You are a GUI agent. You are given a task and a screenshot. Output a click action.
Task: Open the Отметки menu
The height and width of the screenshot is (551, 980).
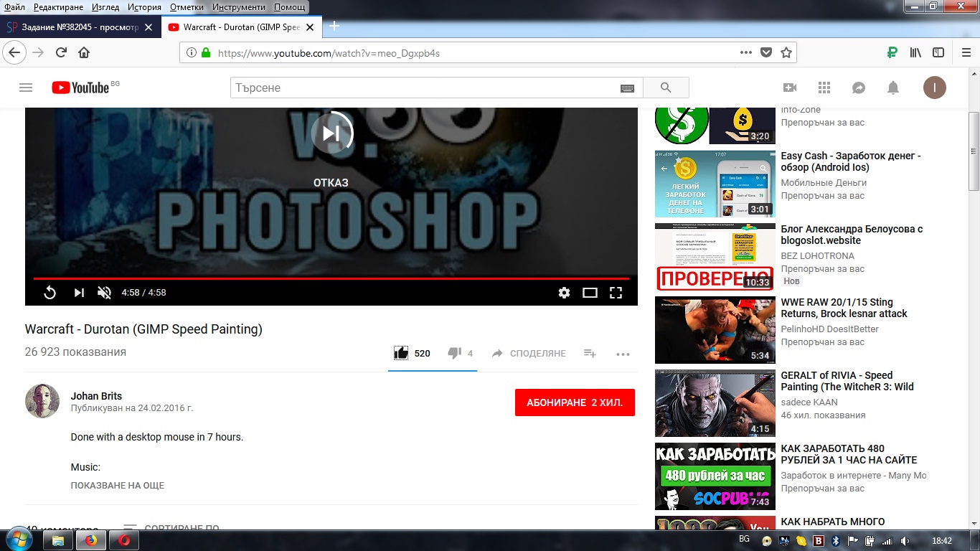tap(187, 7)
